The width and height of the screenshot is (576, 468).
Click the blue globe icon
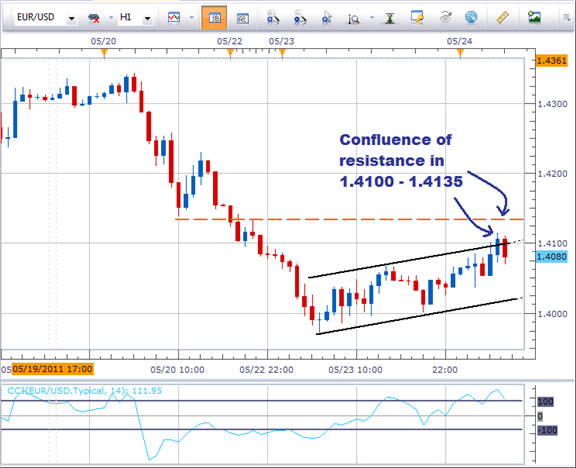[471, 17]
